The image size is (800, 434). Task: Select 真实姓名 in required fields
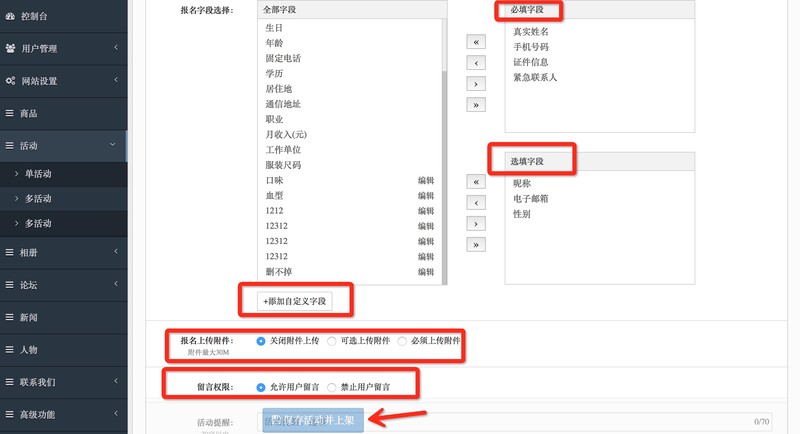[x=531, y=32]
